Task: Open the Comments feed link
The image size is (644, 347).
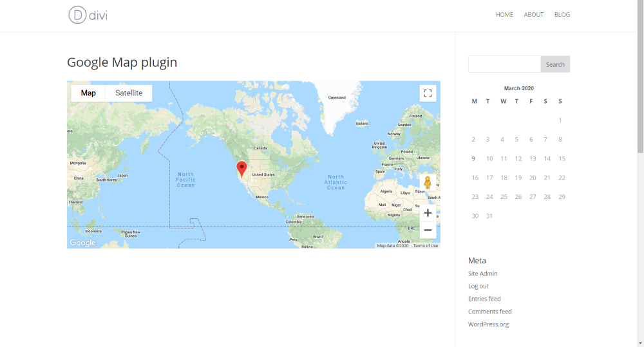Action: (x=490, y=312)
